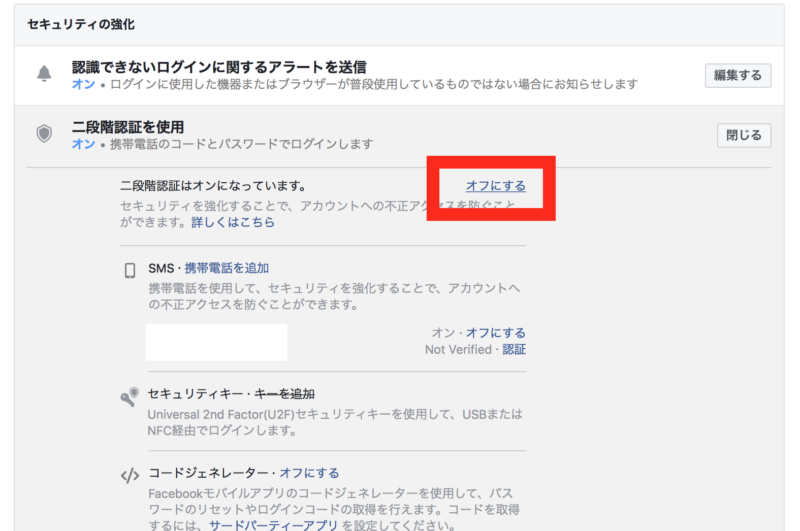Click the 二段階認証はオンになっています text
The image size is (800, 531).
213,186
